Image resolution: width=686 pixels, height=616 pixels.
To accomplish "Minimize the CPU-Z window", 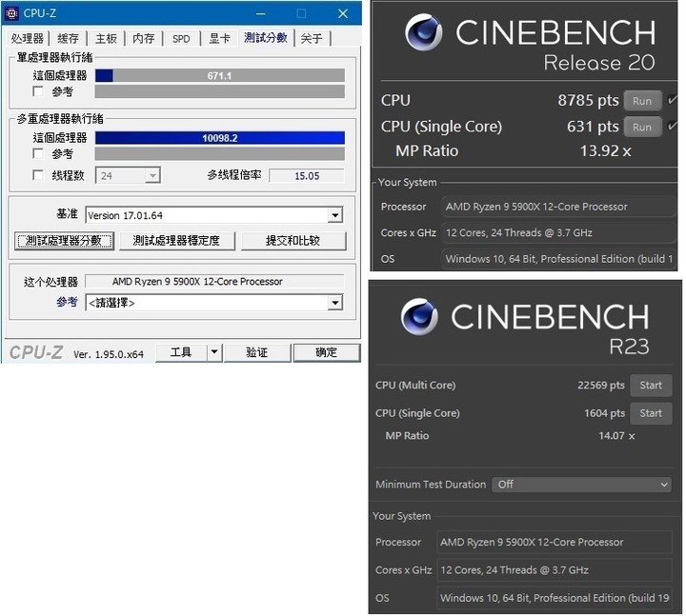I will [261, 13].
